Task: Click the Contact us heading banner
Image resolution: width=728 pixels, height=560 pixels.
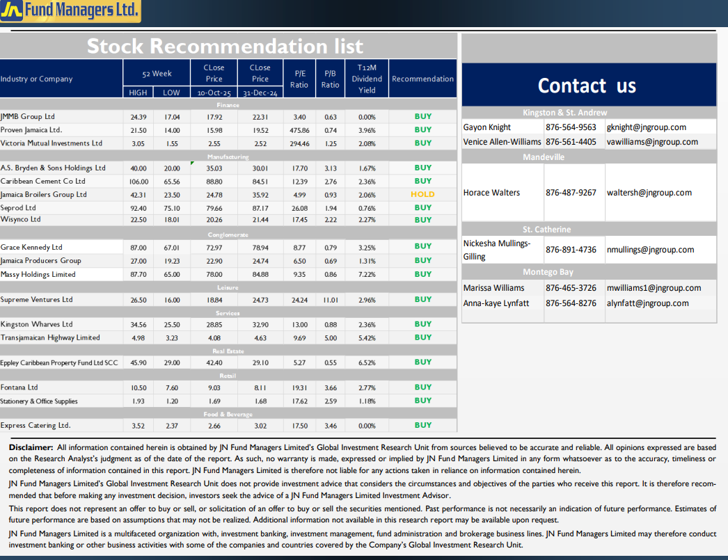Action: click(588, 86)
